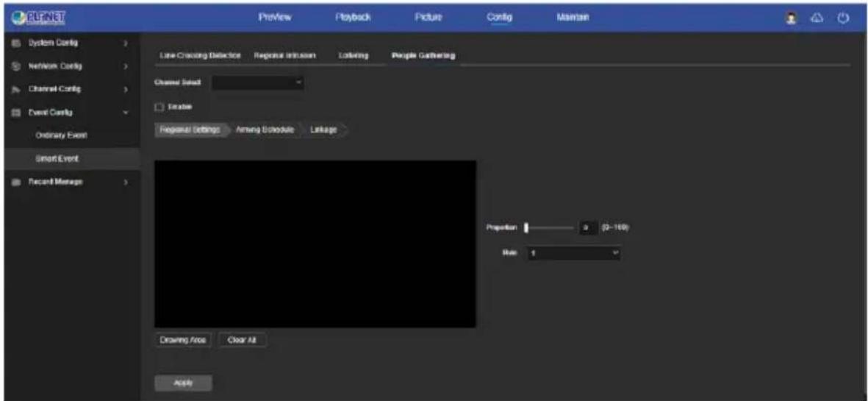This screenshot has height=401, width=868.
Task: Click the cloud icon in header
Action: coord(817,18)
